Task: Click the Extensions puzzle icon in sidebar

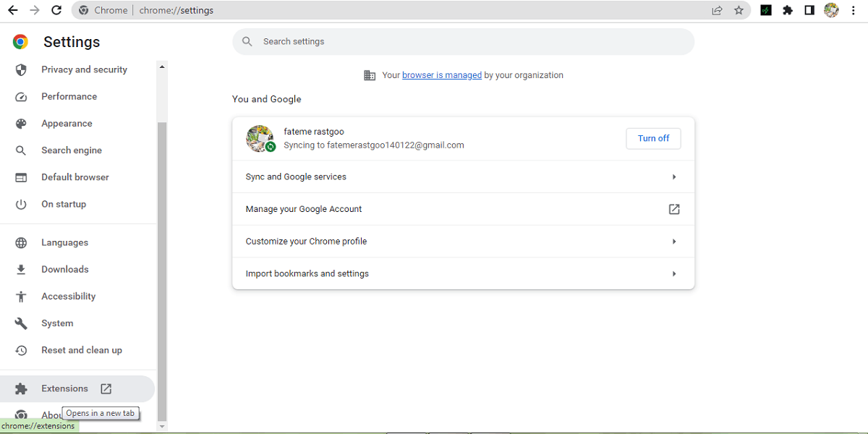Action: click(x=21, y=389)
